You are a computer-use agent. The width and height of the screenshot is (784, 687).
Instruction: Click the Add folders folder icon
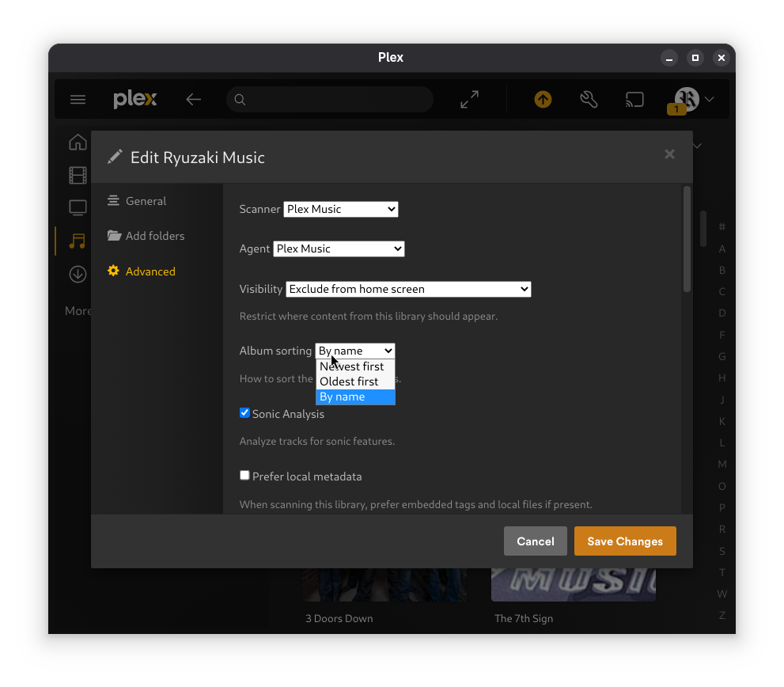(114, 235)
